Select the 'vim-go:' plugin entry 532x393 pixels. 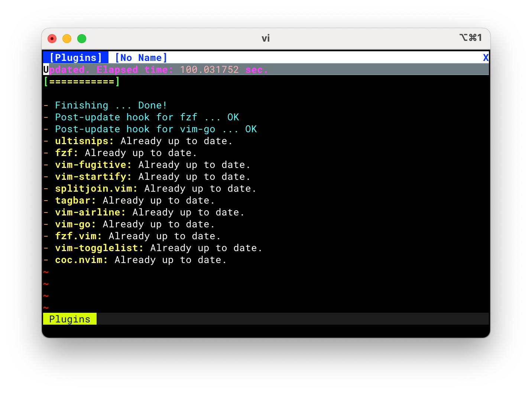tap(129, 224)
